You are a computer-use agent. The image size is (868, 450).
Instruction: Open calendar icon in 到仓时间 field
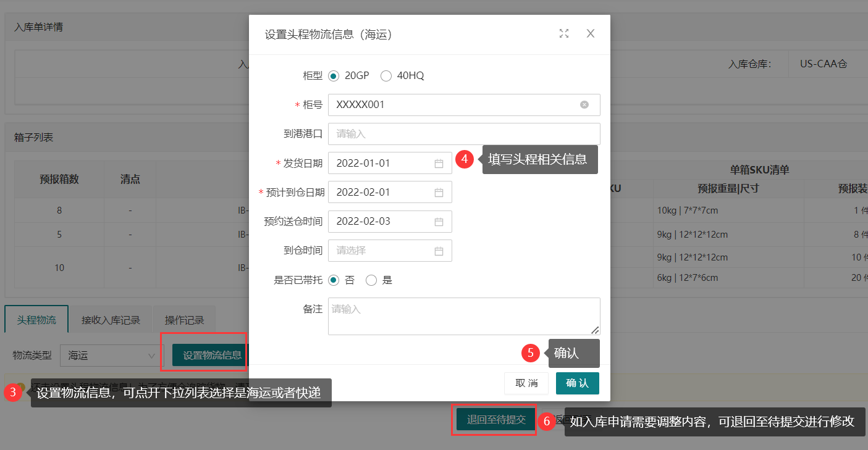tap(439, 251)
